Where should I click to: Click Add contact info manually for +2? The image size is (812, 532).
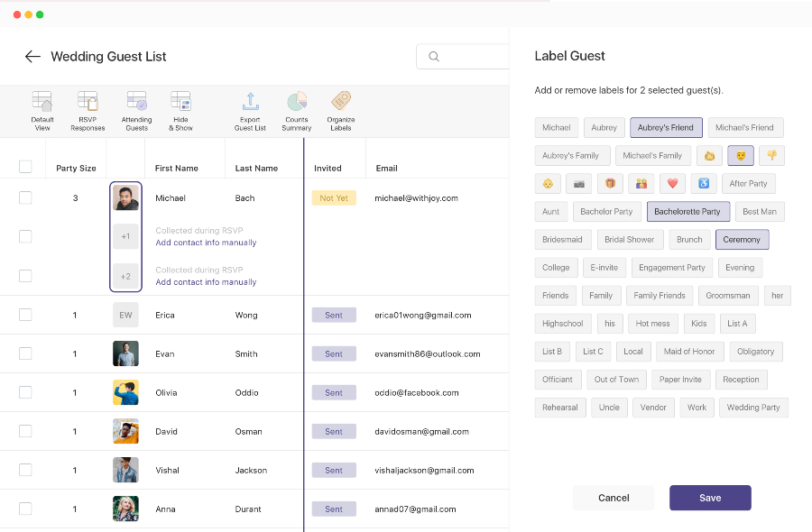206,282
